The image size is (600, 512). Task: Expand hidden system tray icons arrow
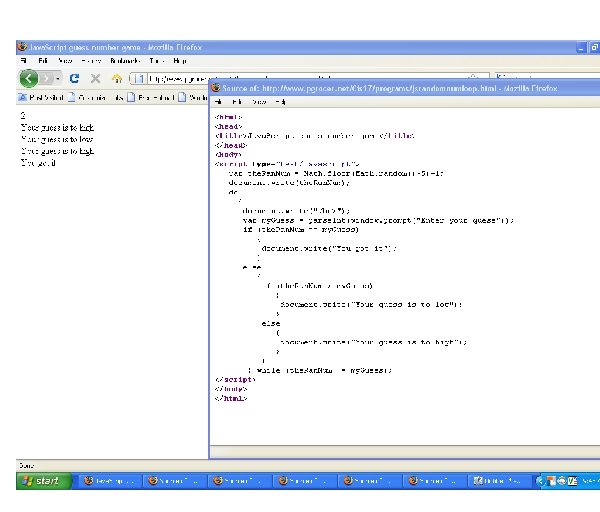(x=540, y=481)
